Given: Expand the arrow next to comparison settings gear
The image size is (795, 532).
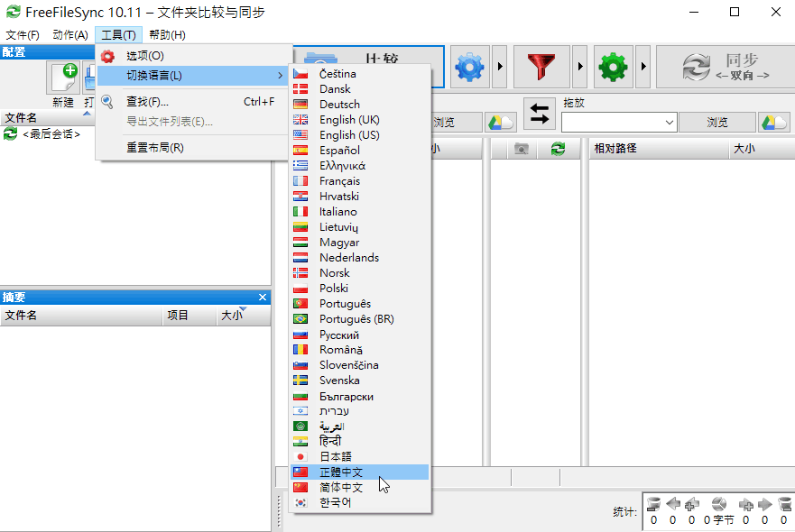Looking at the screenshot, I should point(500,67).
